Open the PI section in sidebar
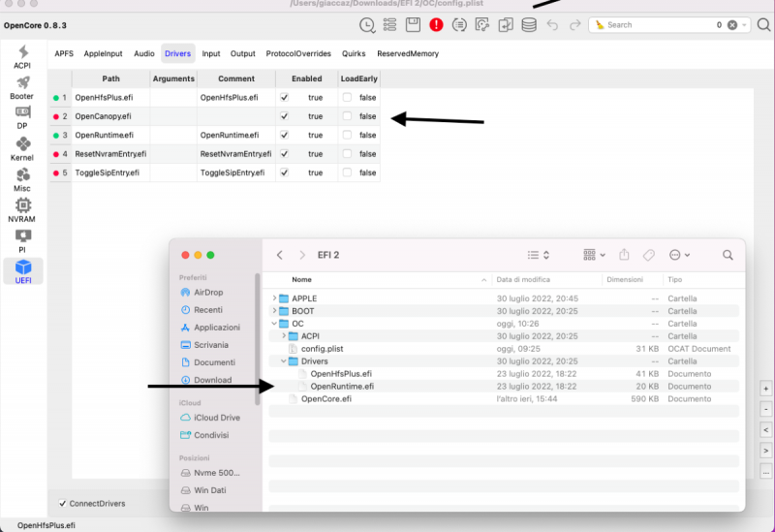This screenshot has height=532, width=775. click(x=22, y=241)
